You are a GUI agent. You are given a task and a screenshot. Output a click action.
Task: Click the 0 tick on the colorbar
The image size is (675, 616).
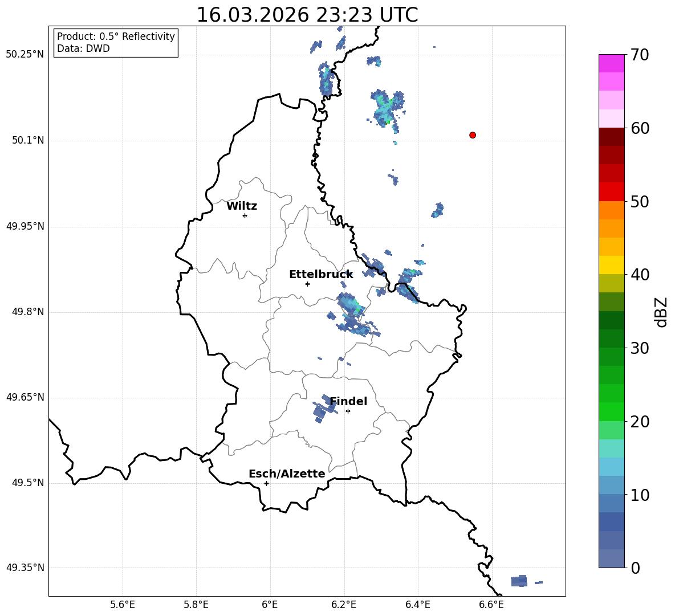pyautogui.click(x=635, y=568)
